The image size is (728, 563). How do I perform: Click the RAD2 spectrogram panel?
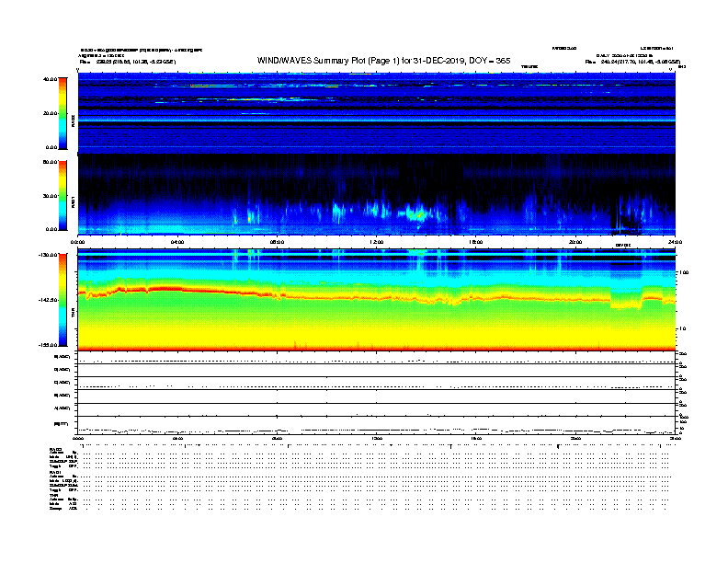[x=377, y=113]
